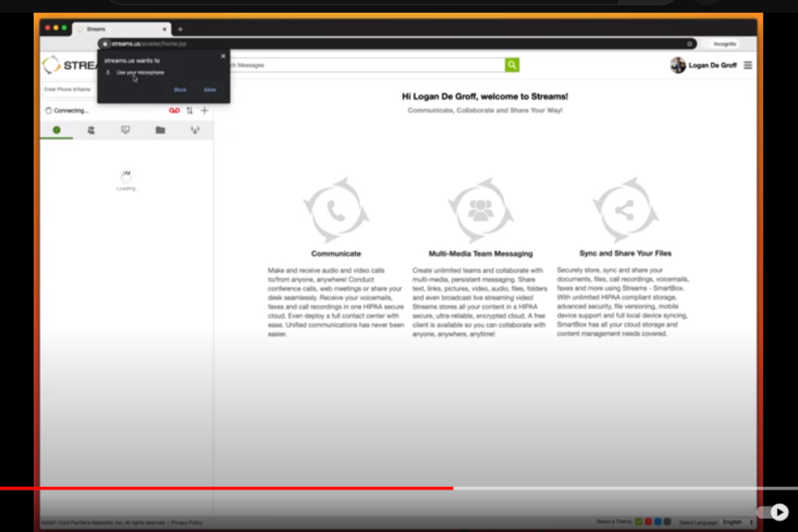The height and width of the screenshot is (532, 798).
Task: Click the Multi-Media Team Messaging people icon
Action: click(x=480, y=210)
